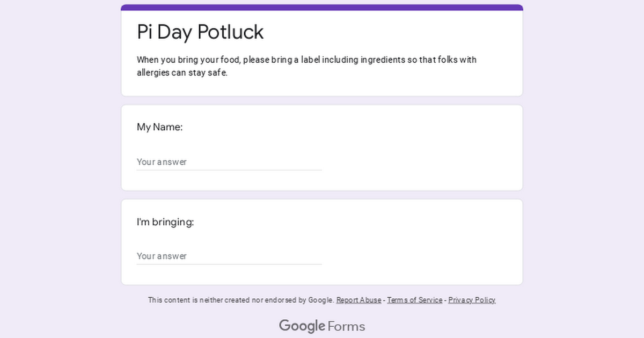
Task: Open the Terms of Service link
Action: pos(415,300)
